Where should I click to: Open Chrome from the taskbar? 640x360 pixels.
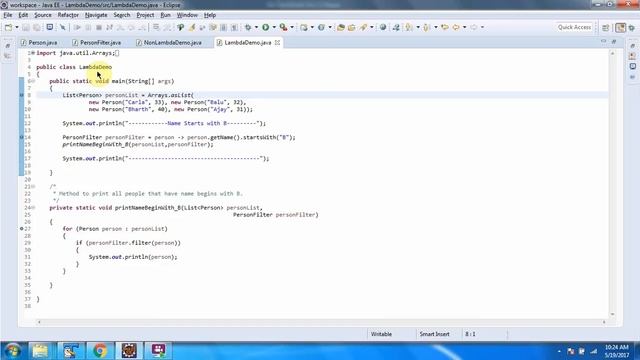(100, 351)
